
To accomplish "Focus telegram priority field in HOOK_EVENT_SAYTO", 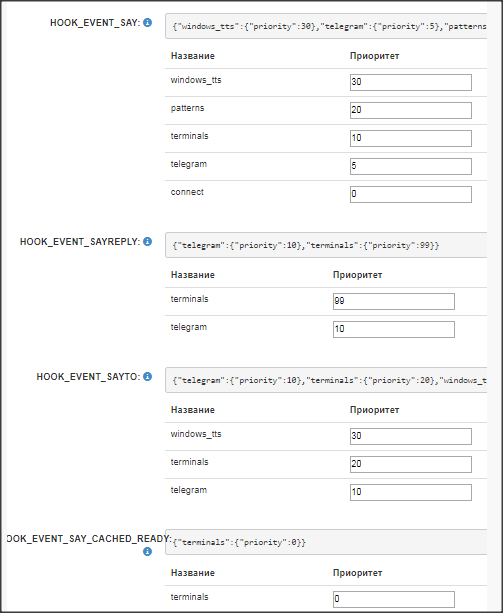I will (x=411, y=492).
